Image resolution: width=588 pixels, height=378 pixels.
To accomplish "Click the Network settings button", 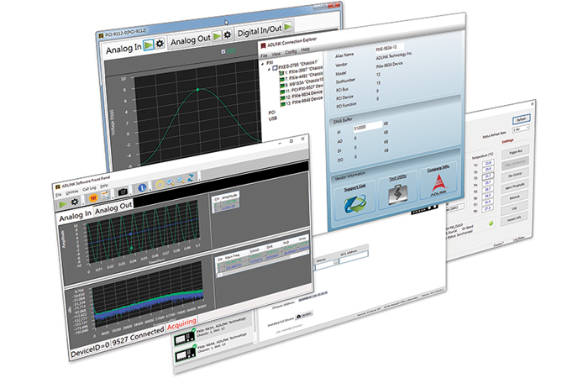I will 514,197.
